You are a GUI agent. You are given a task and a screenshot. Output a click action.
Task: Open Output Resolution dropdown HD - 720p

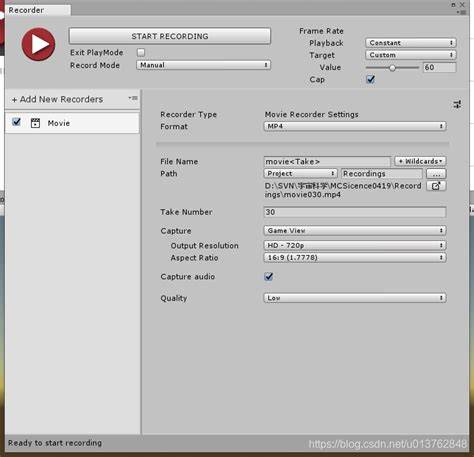coord(355,245)
